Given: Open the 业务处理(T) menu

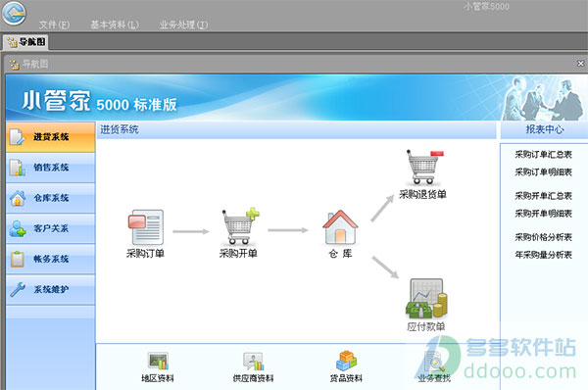Looking at the screenshot, I should coord(184,24).
